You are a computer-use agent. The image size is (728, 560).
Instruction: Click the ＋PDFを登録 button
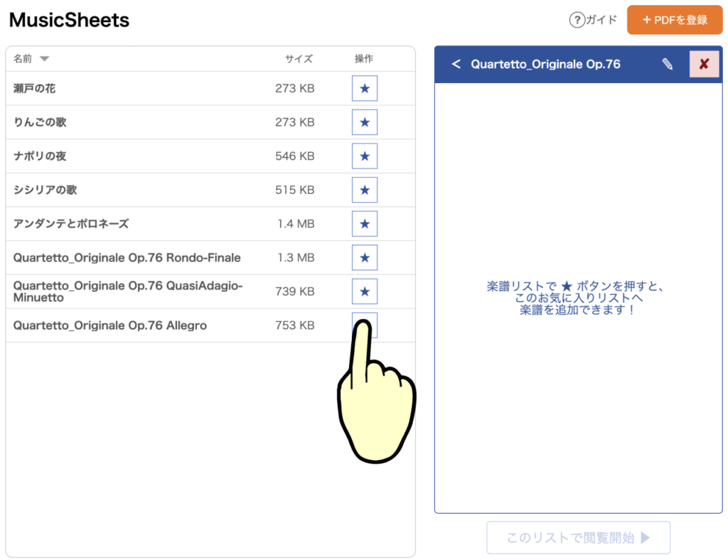click(675, 20)
